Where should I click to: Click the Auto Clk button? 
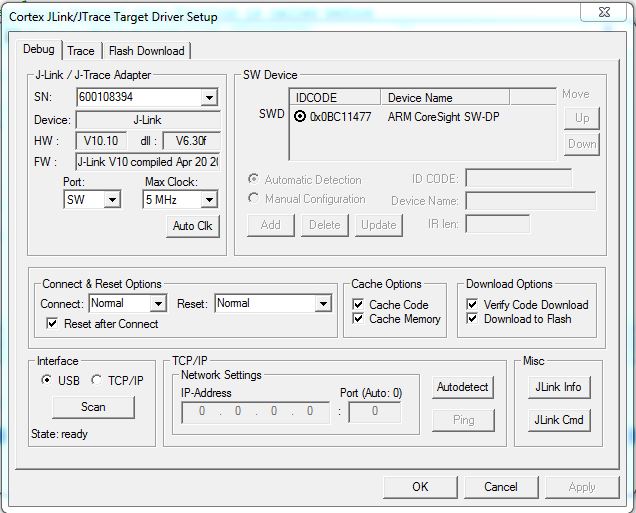pyautogui.click(x=193, y=226)
